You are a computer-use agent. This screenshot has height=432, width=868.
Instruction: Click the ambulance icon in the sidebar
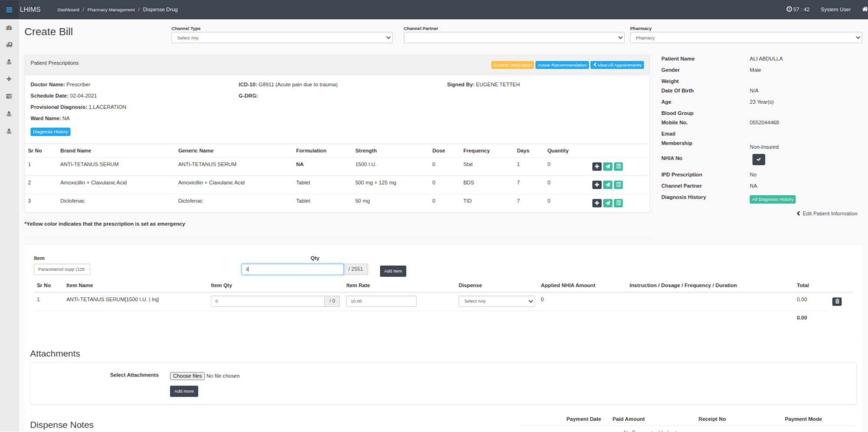[x=9, y=45]
